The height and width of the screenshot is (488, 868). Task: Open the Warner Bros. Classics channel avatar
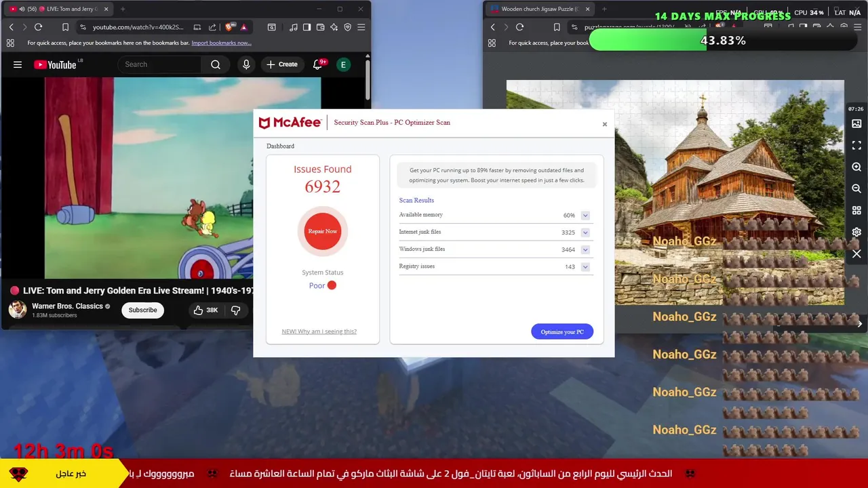[x=18, y=310]
